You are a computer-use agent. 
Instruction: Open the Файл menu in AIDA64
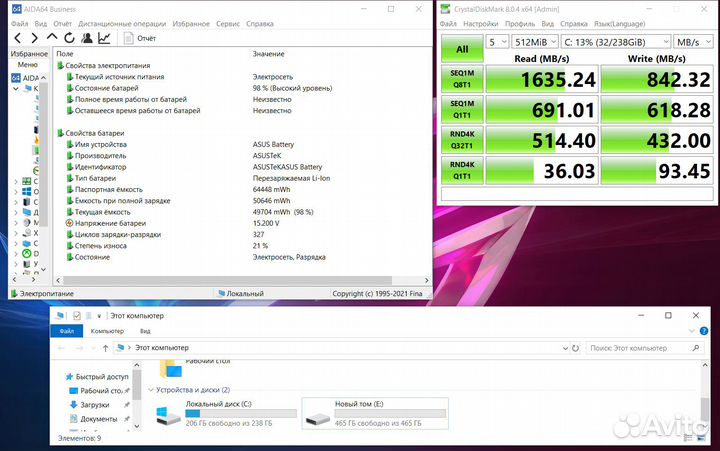tap(20, 23)
